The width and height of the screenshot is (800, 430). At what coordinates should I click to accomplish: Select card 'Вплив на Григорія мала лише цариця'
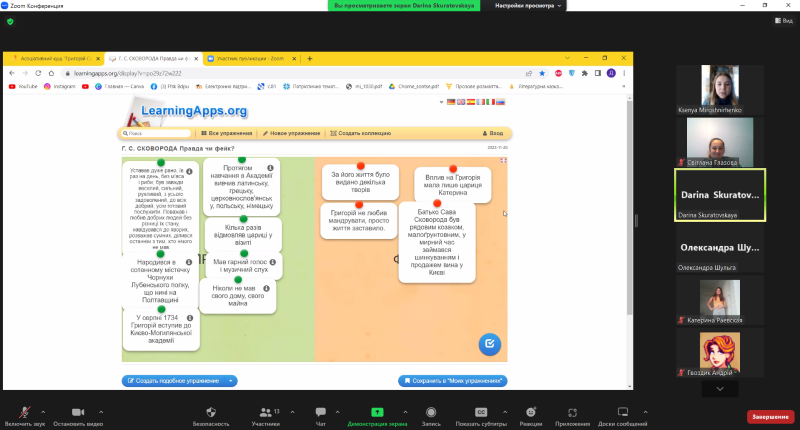453,185
